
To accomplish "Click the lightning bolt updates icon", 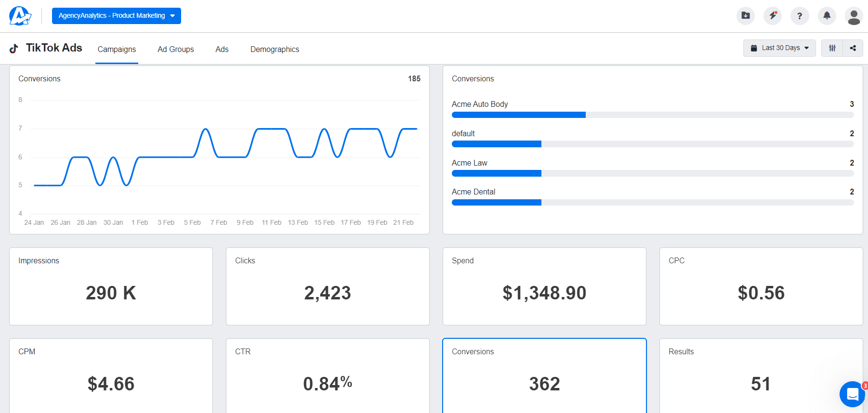I will pyautogui.click(x=773, y=16).
